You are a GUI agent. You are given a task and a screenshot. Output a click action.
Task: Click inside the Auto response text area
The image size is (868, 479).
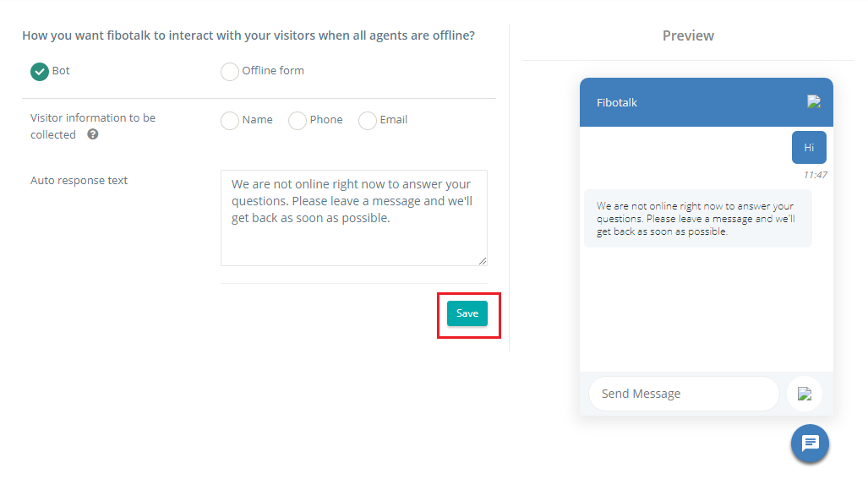[x=354, y=218]
